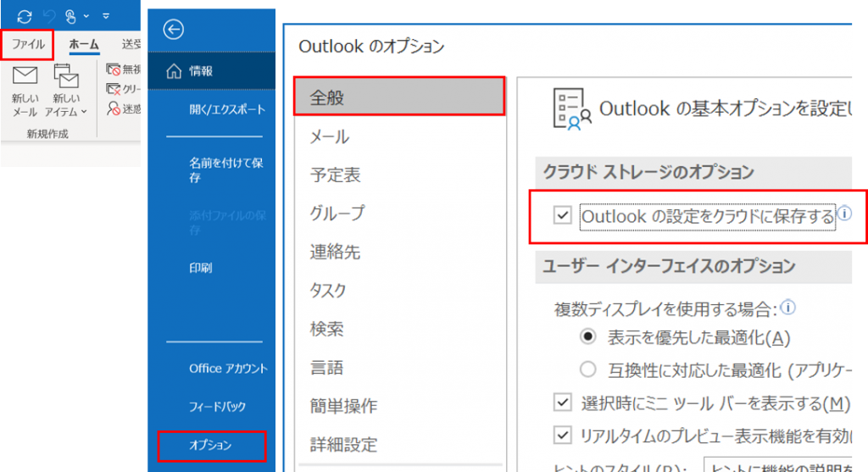This screenshot has height=472, width=868.
Task: Open the dropdown arrow beside touch mode icon
Action: (86, 17)
